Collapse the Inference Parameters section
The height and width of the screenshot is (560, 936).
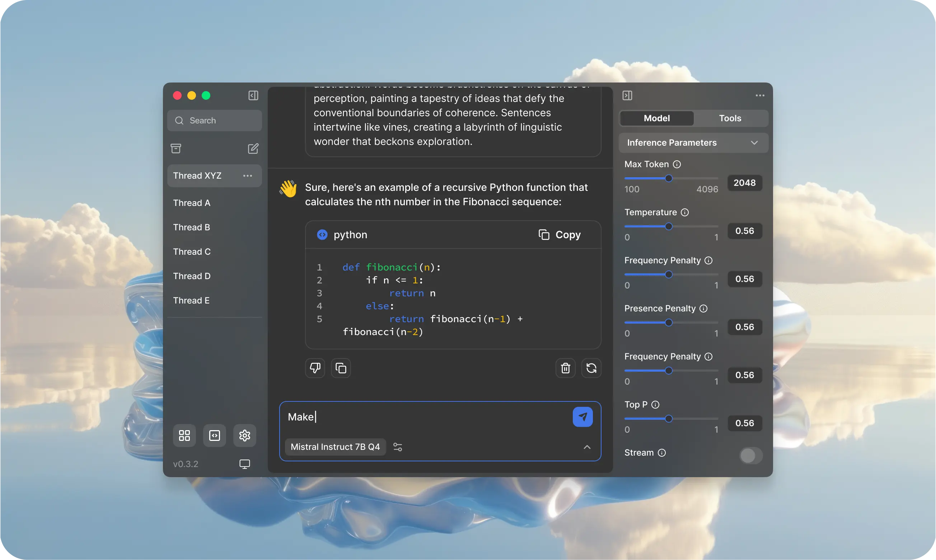click(754, 143)
